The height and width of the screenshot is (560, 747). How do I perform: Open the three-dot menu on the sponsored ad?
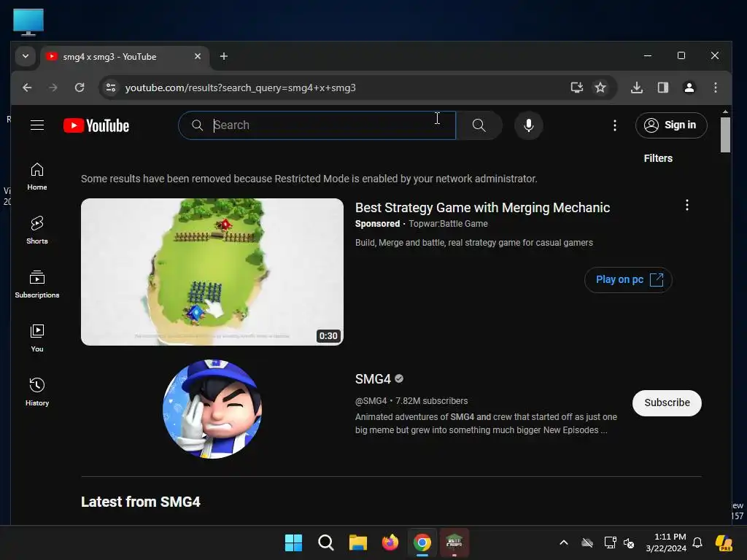tap(686, 205)
